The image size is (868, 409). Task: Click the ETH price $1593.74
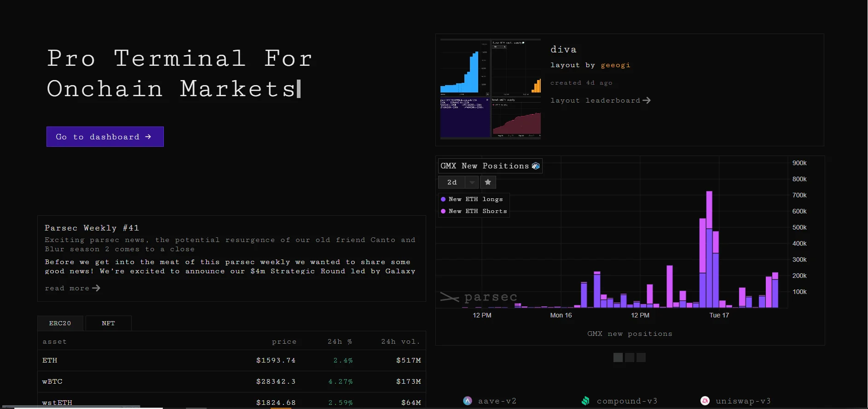coord(276,360)
